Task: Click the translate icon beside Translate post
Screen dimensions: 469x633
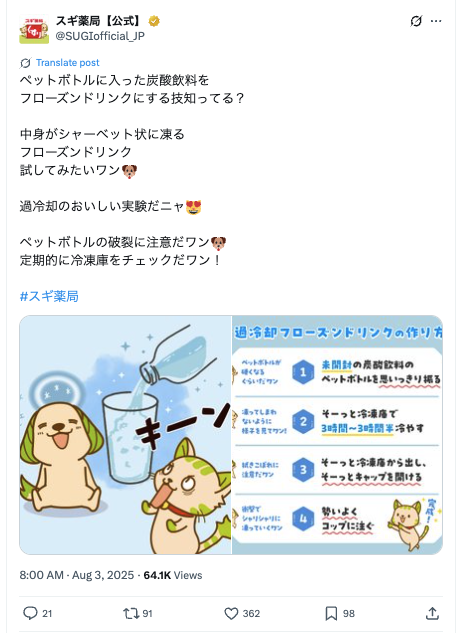Action: [25, 63]
